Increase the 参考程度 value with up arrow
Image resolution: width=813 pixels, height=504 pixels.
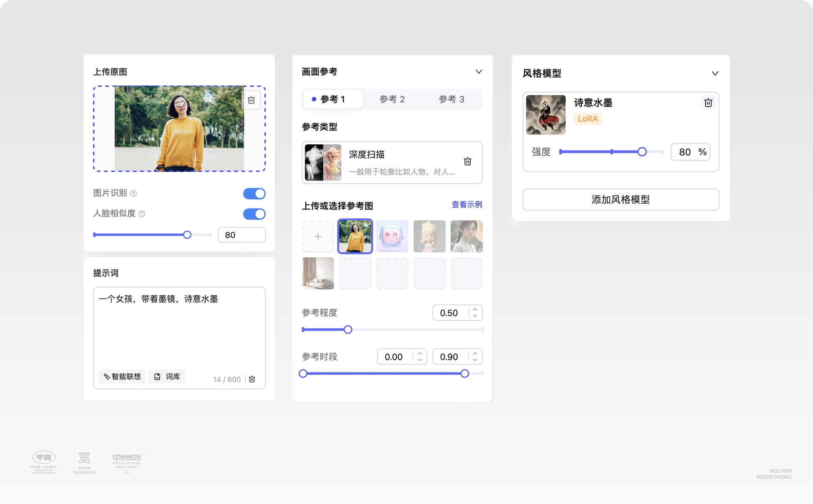click(x=475, y=310)
